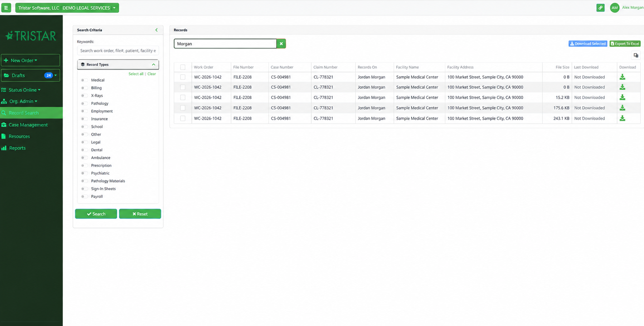The width and height of the screenshot is (644, 326).
Task: Toggle the Legal record type
Action: (84, 142)
